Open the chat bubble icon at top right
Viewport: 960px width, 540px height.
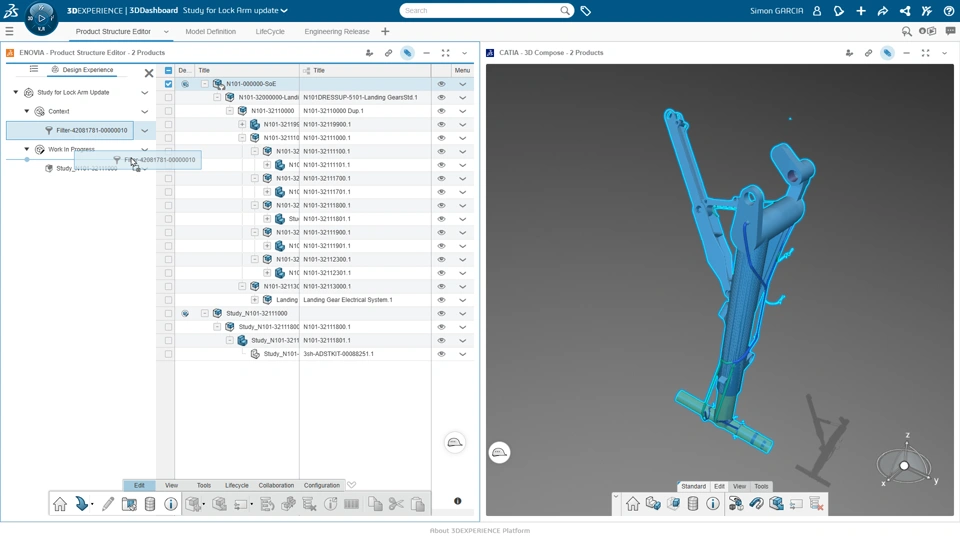(950, 31)
